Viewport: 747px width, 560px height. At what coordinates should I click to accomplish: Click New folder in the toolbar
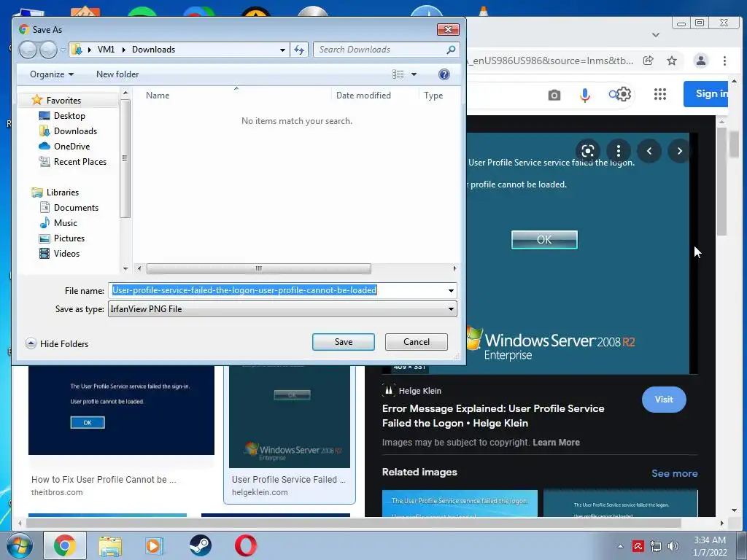tap(117, 74)
